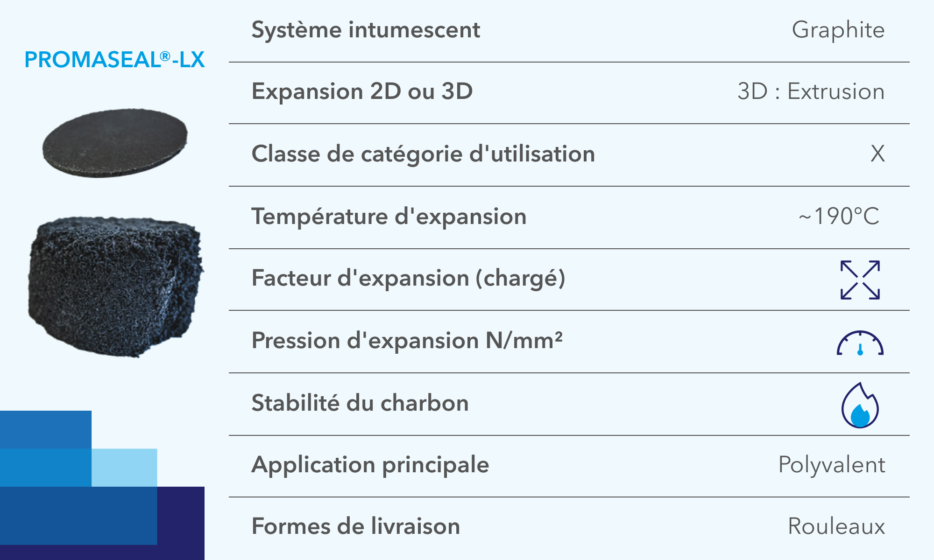934x560 pixels.
Task: Select the "Polyvalent" application value
Action: coord(831,465)
